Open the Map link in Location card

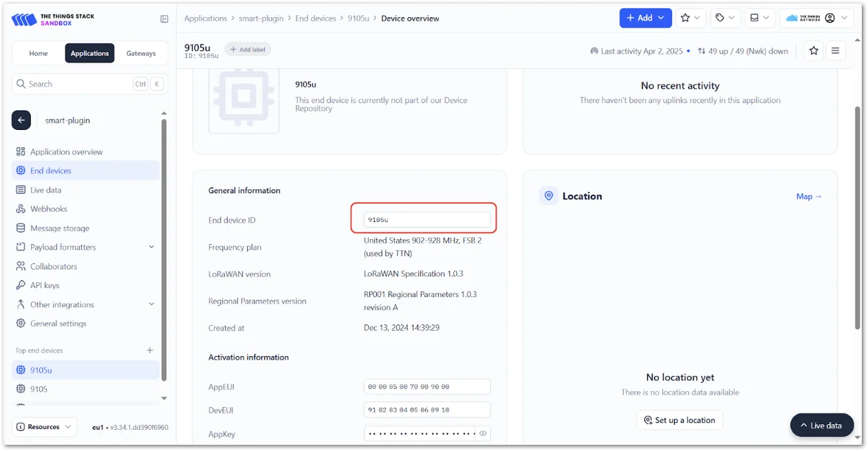(809, 197)
